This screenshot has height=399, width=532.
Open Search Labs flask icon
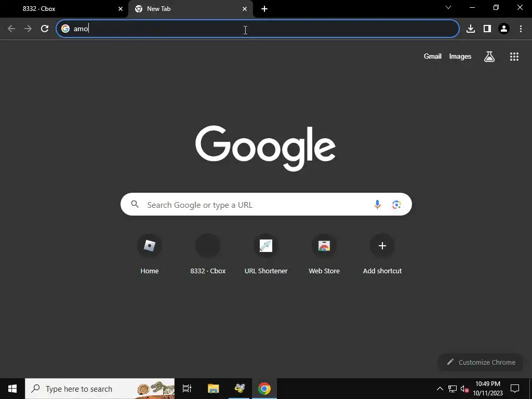pyautogui.click(x=489, y=56)
